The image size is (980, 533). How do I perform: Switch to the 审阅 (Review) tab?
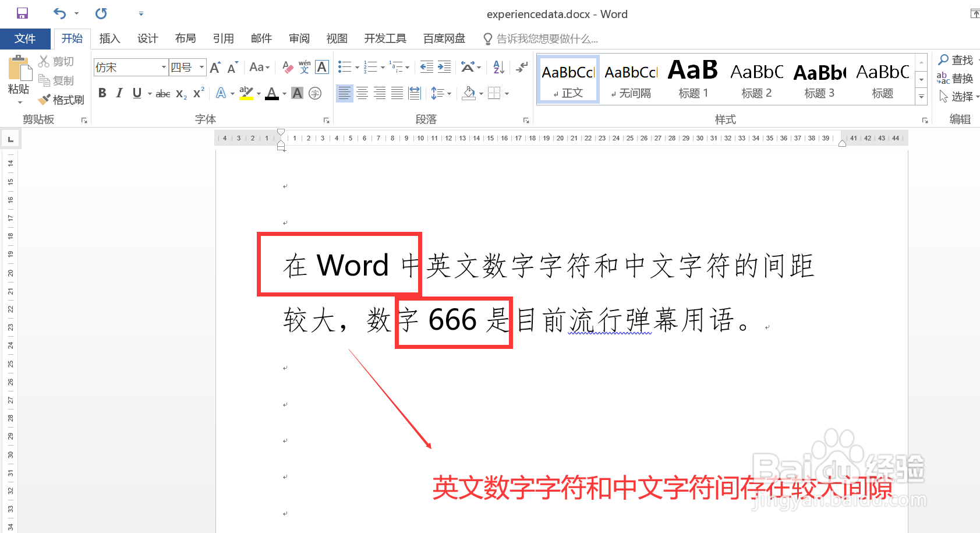[299, 38]
